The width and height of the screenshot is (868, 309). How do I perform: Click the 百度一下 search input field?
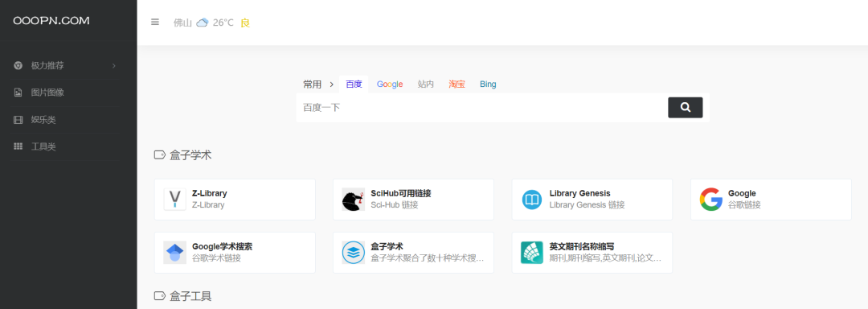tap(481, 108)
